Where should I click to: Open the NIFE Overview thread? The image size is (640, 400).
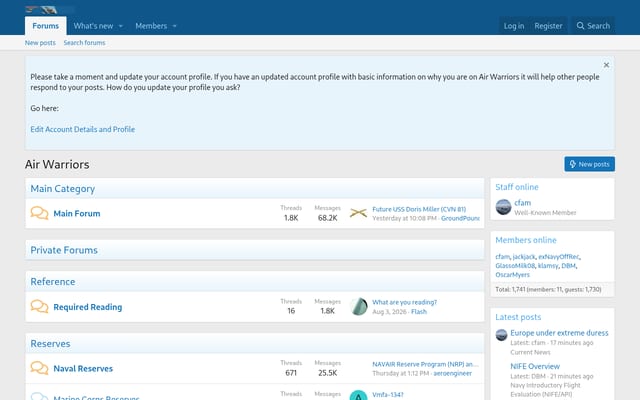pyautogui.click(x=535, y=366)
